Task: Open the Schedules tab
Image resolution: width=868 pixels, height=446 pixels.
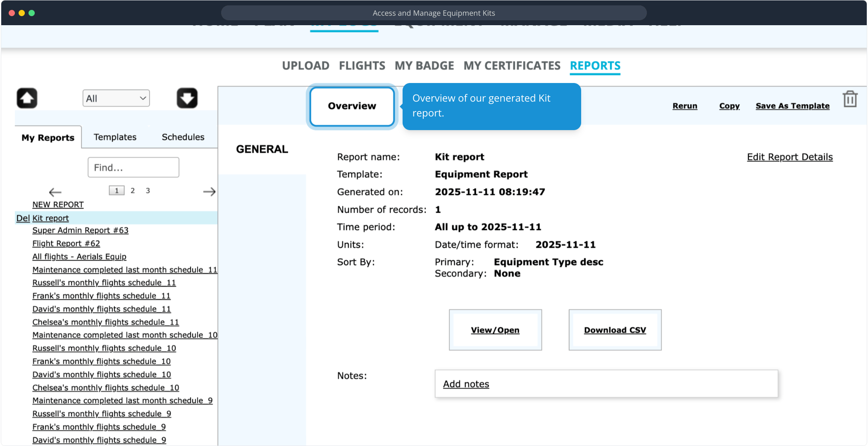Action: click(x=183, y=137)
